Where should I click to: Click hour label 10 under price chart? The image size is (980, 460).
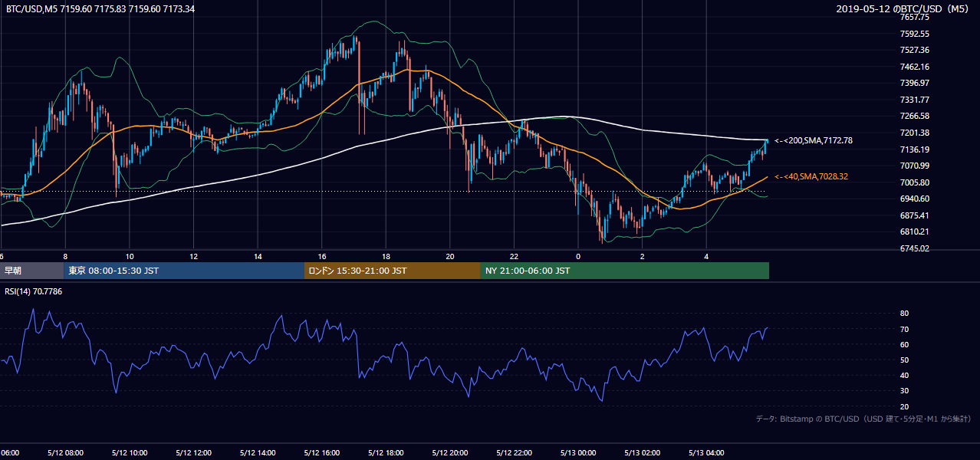point(130,256)
